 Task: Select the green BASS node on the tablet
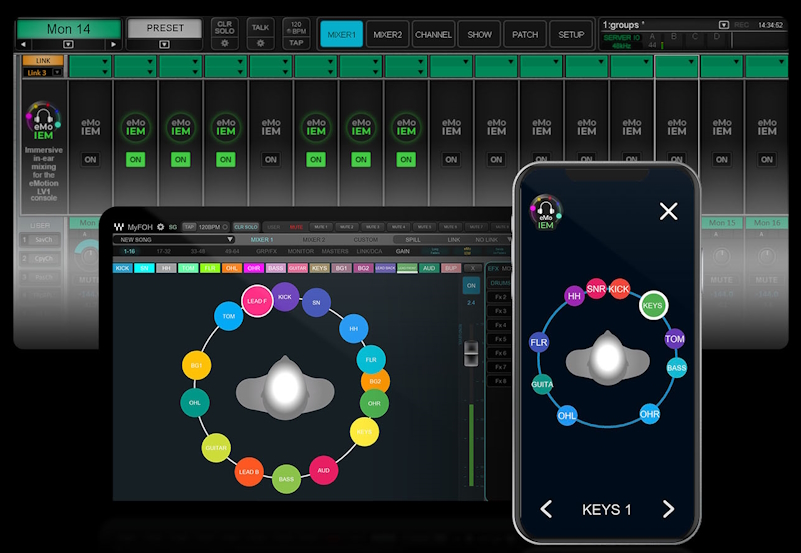(287, 480)
